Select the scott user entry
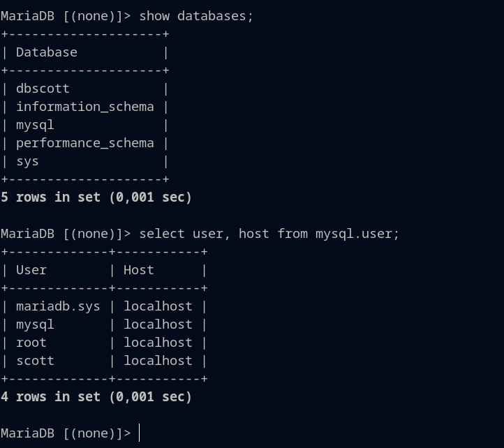The image size is (504, 448). (x=35, y=361)
